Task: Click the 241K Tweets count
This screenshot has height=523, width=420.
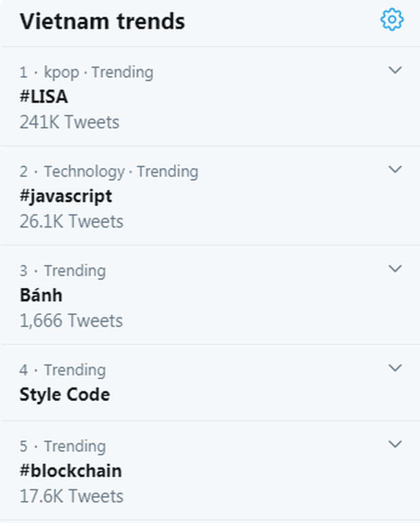Action: [x=69, y=123]
